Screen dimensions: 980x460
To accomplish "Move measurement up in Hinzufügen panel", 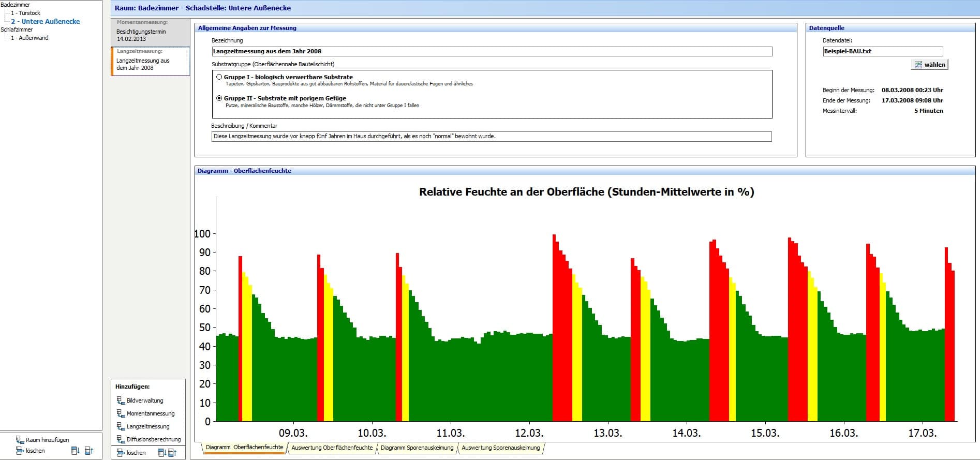I will coord(172,453).
